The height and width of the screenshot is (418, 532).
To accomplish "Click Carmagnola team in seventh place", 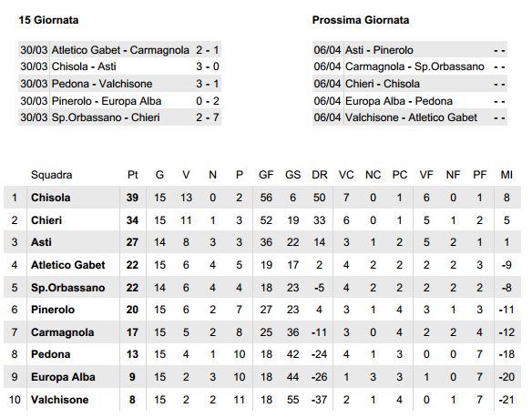I will [x=63, y=332].
